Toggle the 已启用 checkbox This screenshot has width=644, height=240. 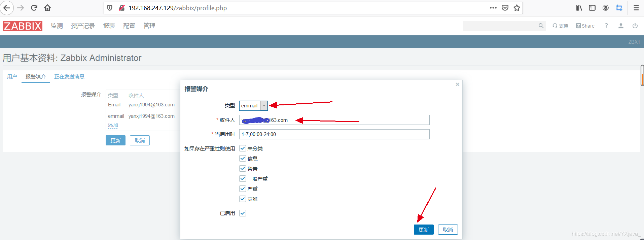tap(243, 213)
